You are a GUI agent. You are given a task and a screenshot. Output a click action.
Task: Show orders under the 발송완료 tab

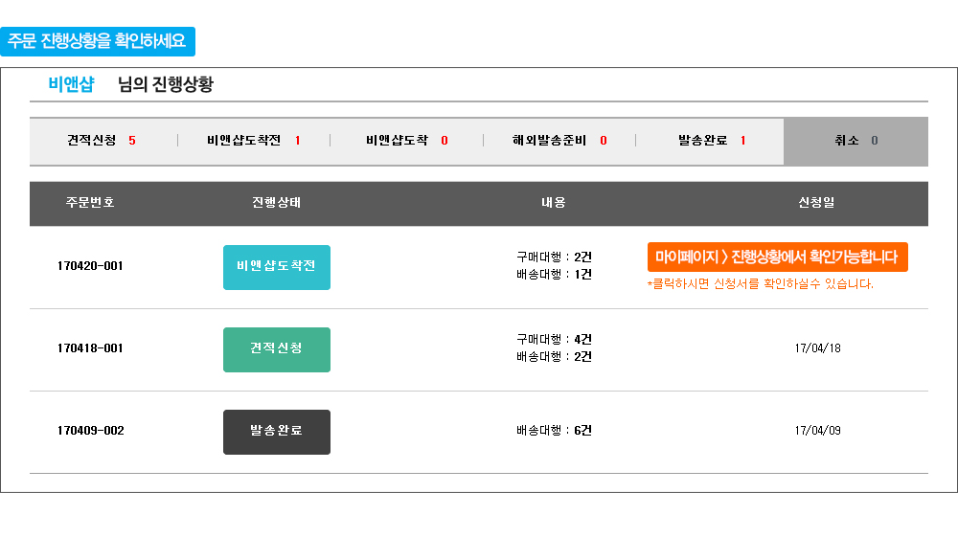pos(712,141)
